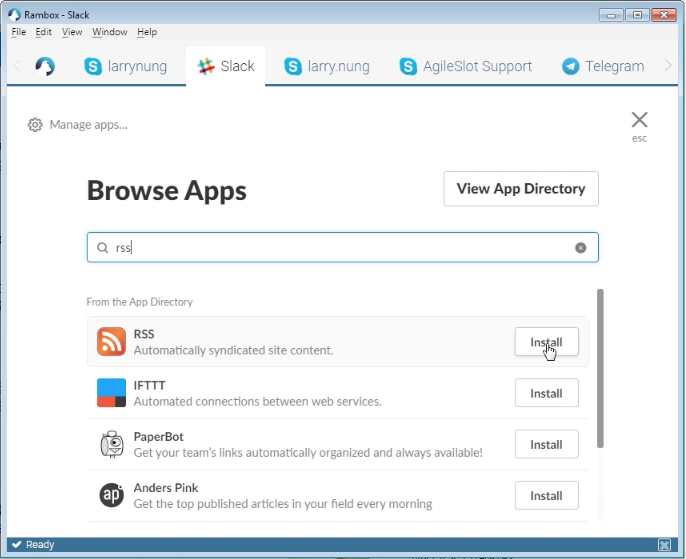Click the Ready status text

tap(40, 545)
